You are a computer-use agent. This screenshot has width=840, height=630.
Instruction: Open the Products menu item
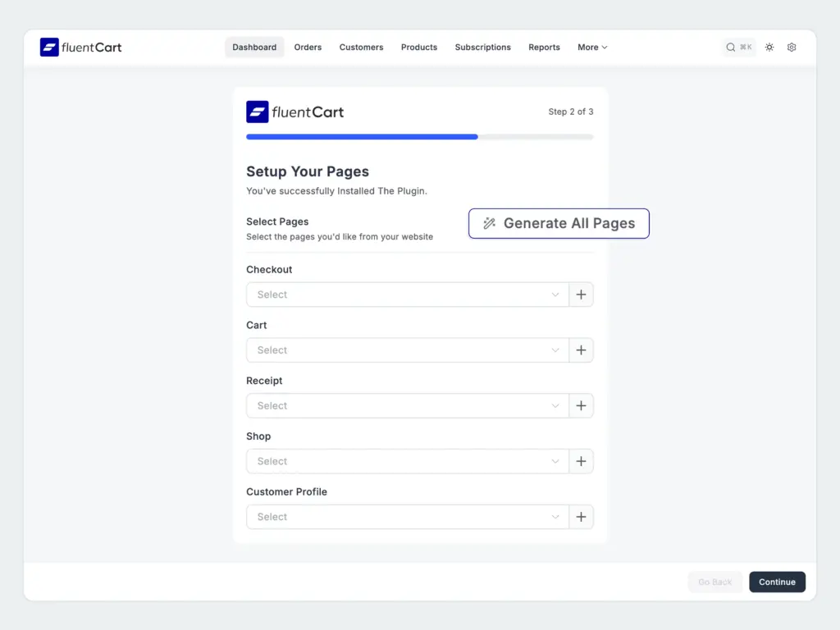(x=419, y=47)
